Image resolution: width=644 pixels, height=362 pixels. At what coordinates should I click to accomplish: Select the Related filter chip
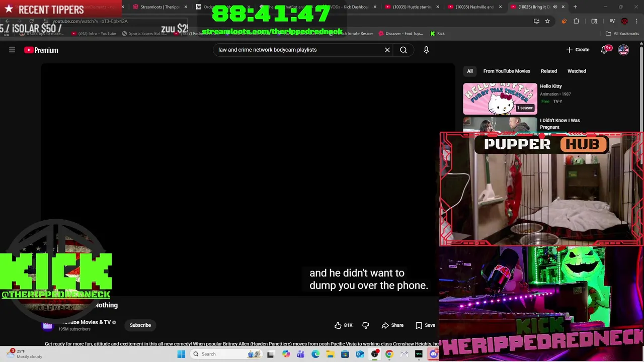(x=549, y=71)
